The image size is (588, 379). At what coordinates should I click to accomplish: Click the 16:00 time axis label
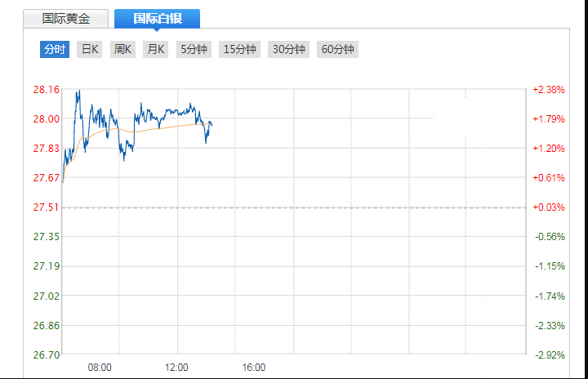click(253, 368)
